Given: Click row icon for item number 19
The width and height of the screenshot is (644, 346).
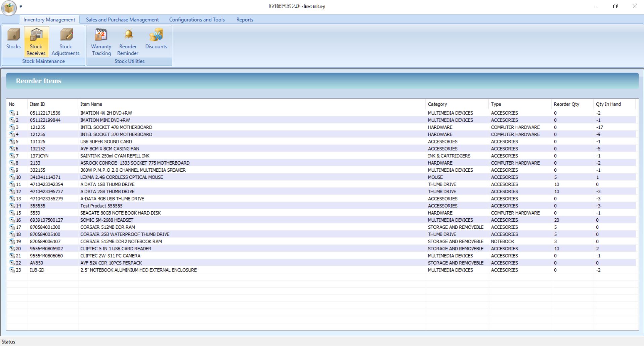Looking at the screenshot, I should (12, 242).
